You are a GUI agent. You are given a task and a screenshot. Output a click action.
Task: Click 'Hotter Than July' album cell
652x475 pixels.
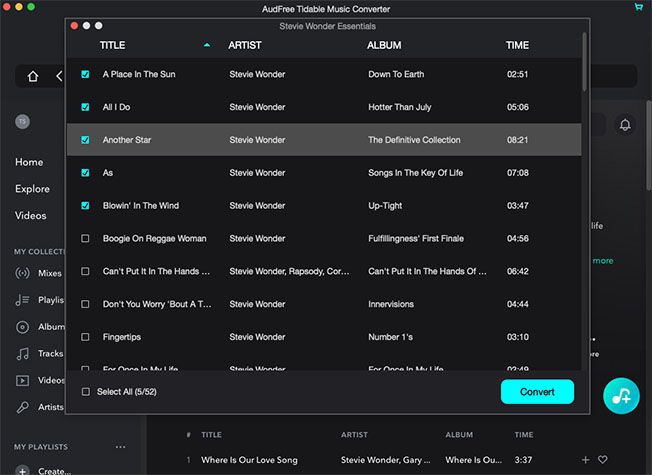400,107
